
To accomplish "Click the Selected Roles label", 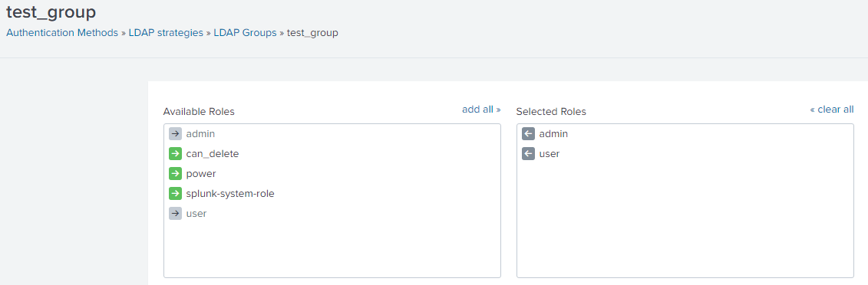I will [551, 112].
